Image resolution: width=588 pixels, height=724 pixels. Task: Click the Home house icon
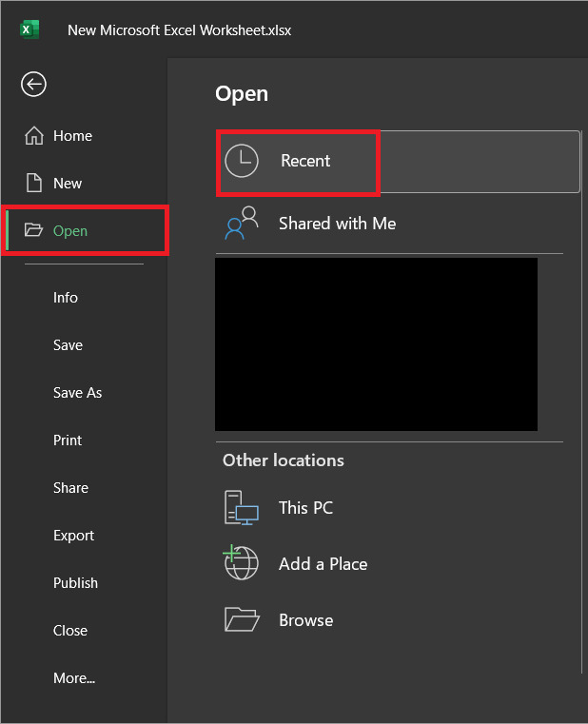[x=33, y=136]
